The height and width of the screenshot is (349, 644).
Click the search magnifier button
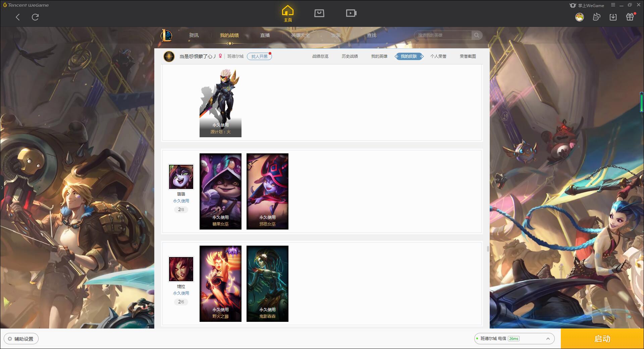[477, 35]
